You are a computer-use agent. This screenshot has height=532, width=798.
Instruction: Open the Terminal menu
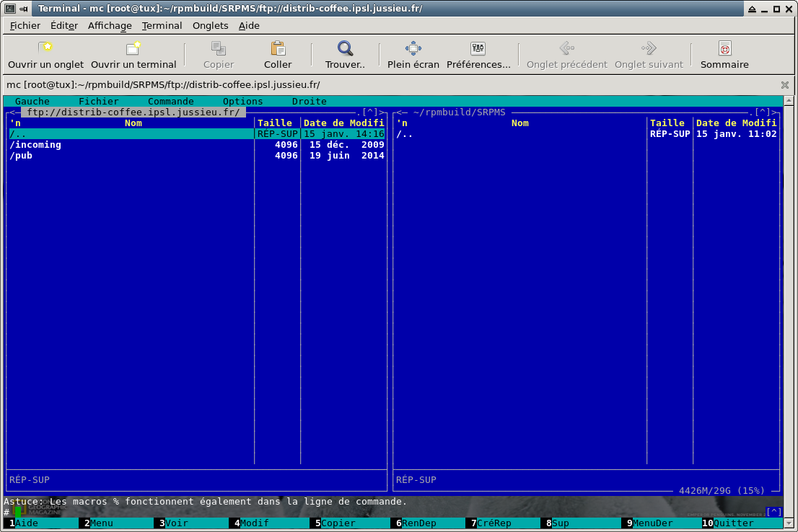point(162,25)
